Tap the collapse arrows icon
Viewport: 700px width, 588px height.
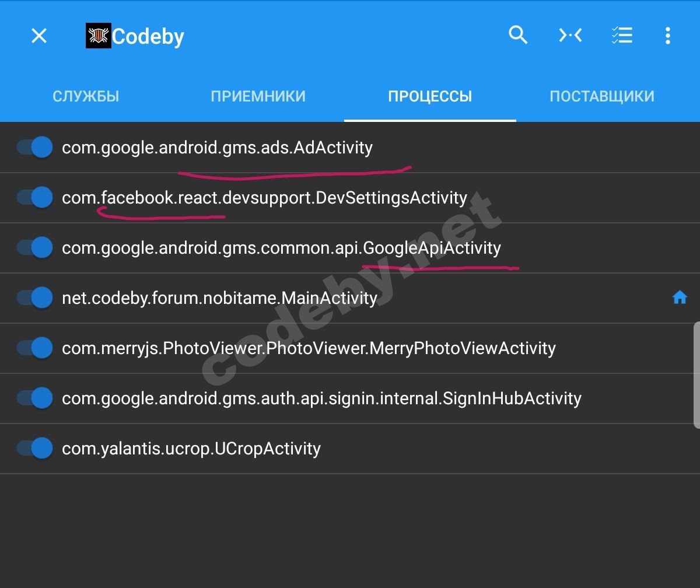click(570, 36)
